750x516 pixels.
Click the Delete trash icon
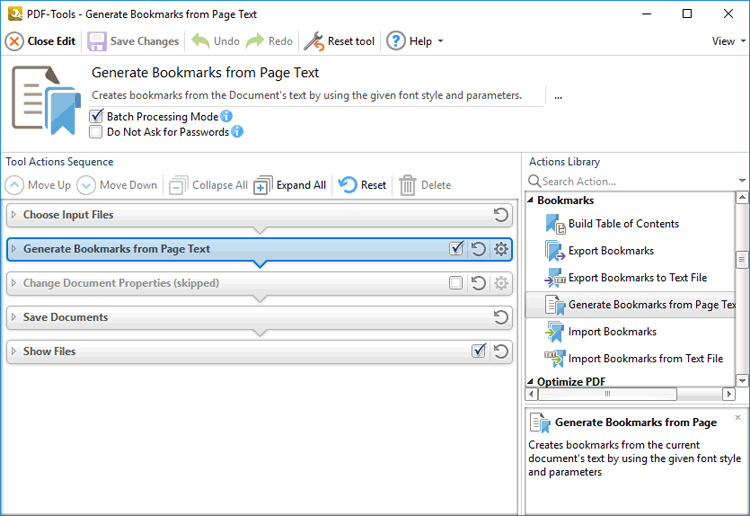coord(408,185)
